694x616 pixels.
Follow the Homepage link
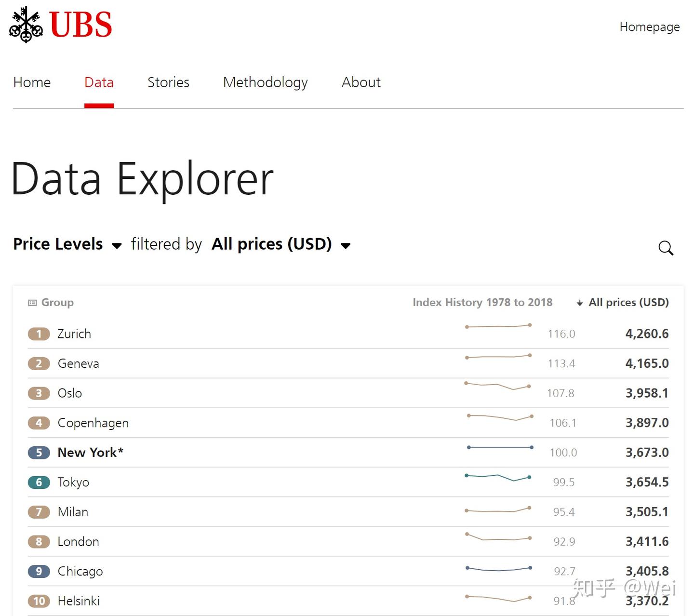(650, 27)
